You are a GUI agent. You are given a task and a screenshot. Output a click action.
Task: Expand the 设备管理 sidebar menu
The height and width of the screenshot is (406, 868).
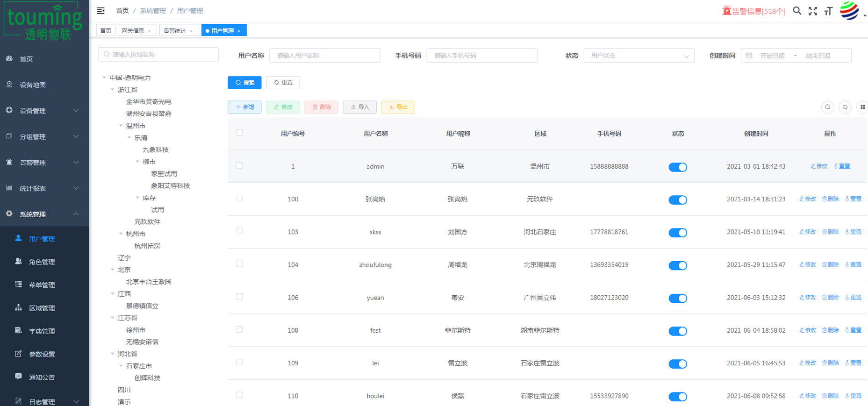coord(44,111)
